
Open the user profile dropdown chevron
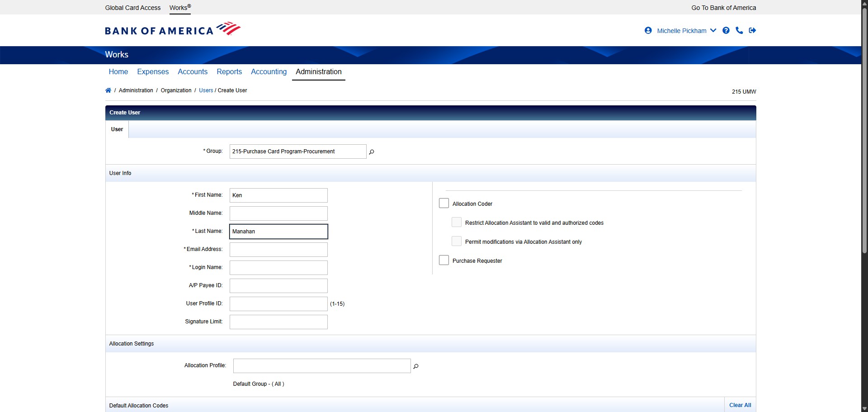click(713, 30)
